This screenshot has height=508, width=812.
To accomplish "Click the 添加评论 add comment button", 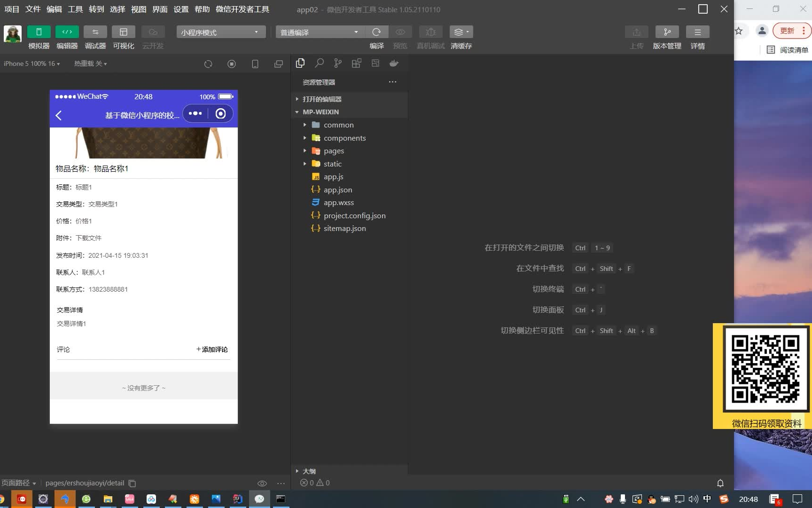I will (x=212, y=349).
